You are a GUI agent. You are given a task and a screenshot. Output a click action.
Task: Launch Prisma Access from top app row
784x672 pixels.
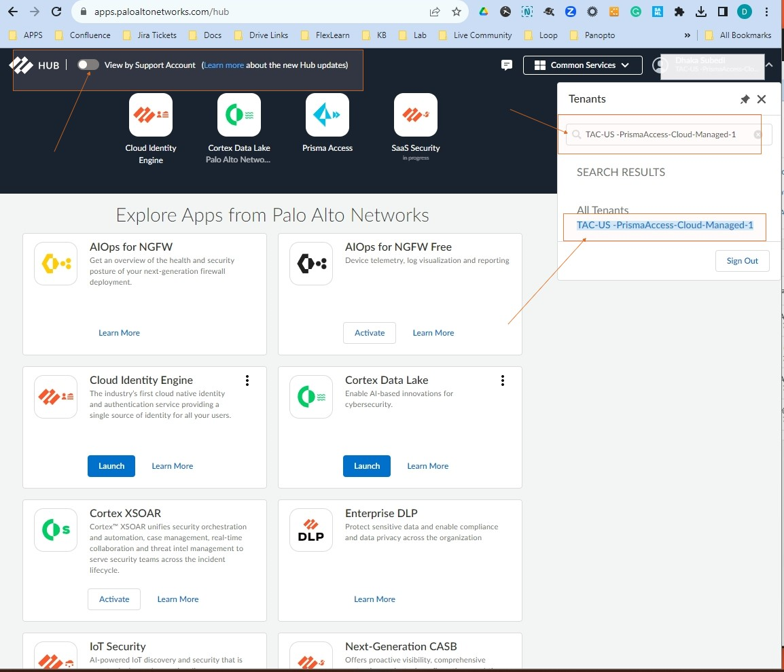point(327,115)
